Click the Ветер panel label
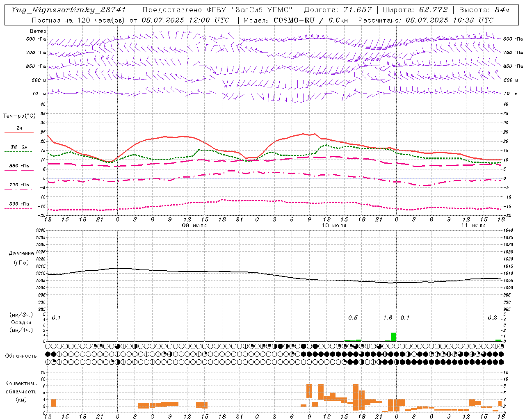 (x=38, y=31)
